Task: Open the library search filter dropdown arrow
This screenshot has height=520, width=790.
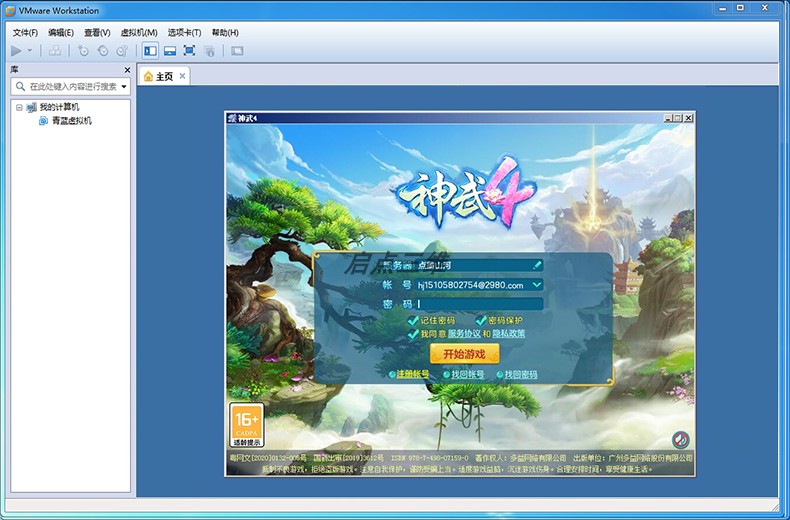Action: [x=124, y=87]
